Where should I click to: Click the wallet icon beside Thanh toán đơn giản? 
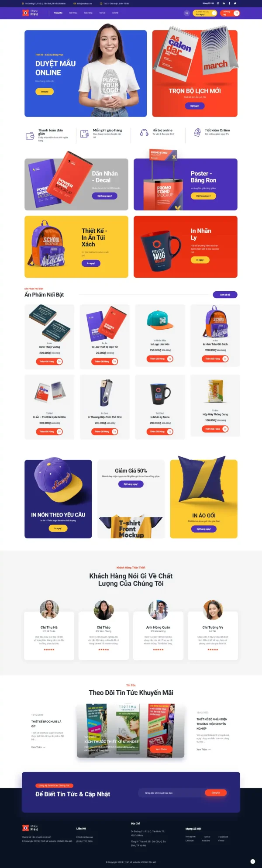coord(30,136)
